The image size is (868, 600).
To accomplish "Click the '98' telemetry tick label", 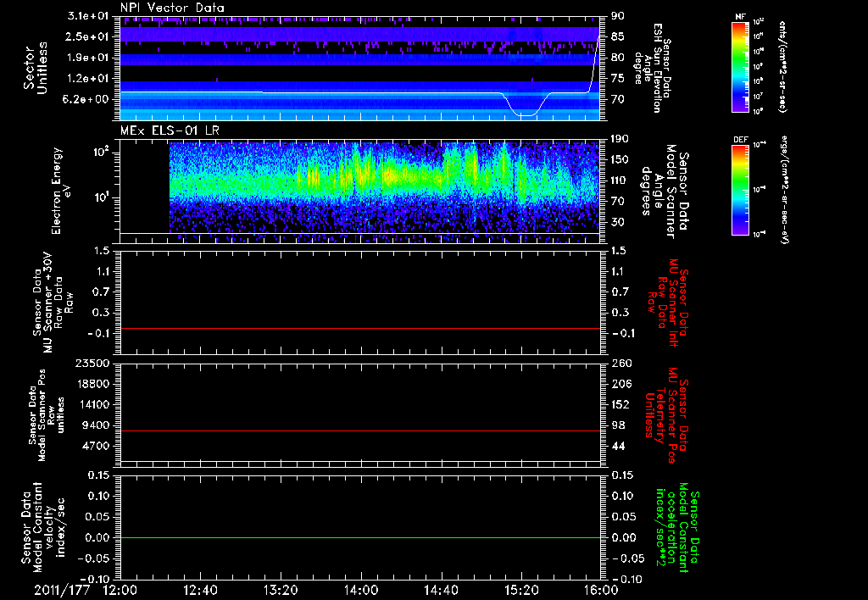I will coord(618,425).
